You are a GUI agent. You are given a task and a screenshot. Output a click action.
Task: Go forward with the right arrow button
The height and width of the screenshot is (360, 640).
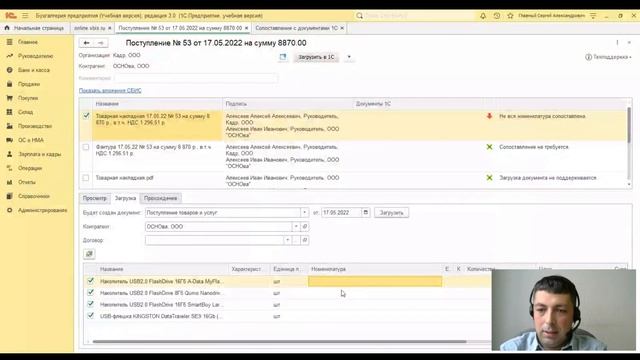coord(101,43)
